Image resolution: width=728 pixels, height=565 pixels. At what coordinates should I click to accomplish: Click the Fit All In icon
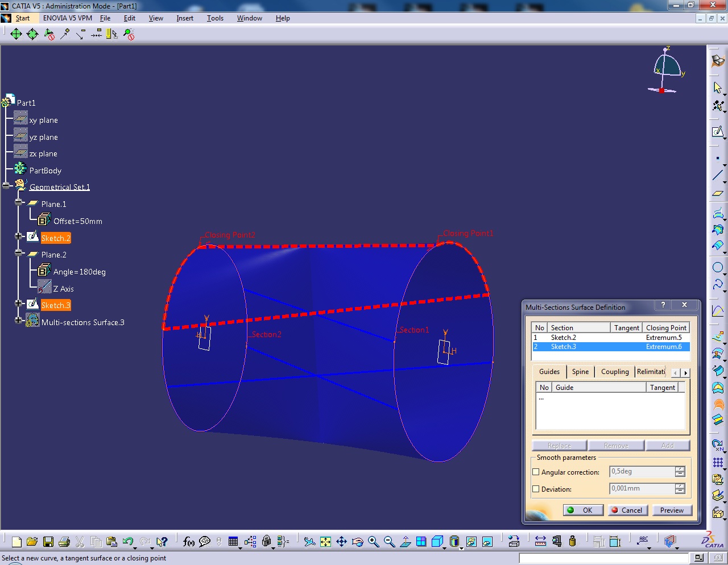tap(325, 542)
